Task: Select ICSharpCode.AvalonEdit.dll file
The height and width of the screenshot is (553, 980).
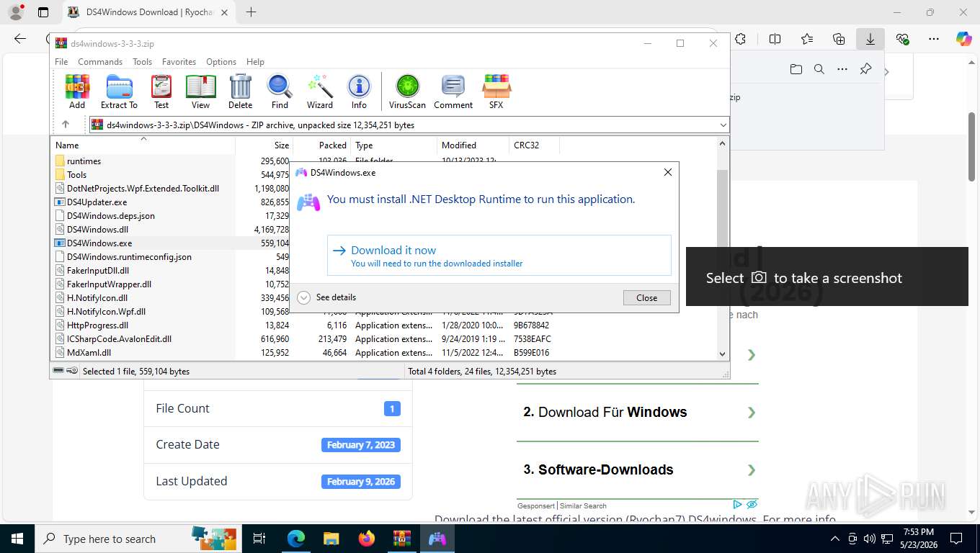Action: coord(119,339)
